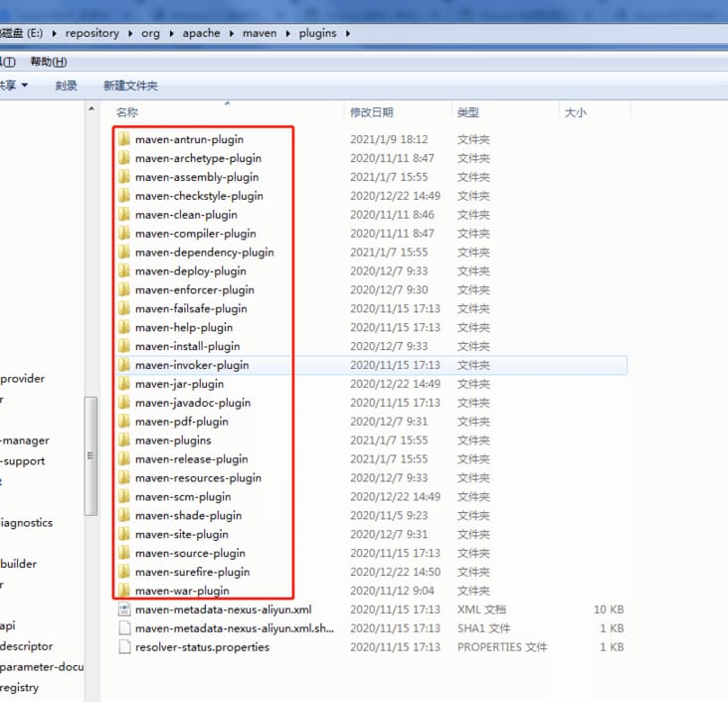The height and width of the screenshot is (702, 728).
Task: Sort files by 修改日期 column header
Action: pos(371,112)
